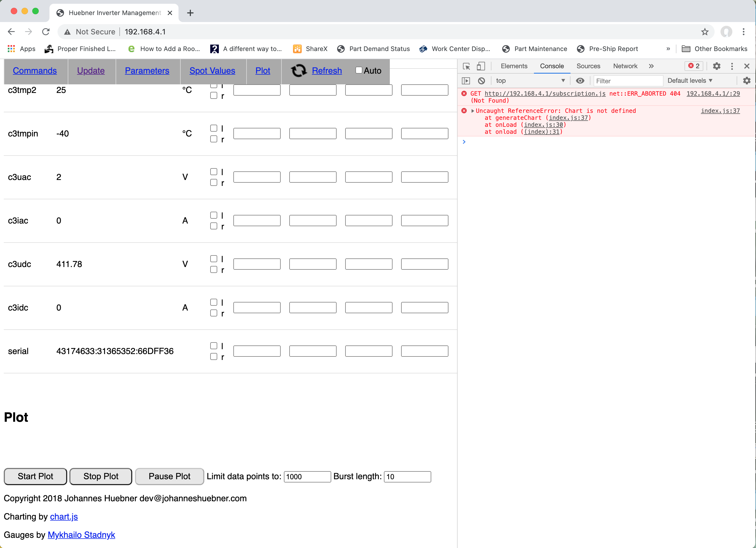Switch to the Network tab in DevTools
The height and width of the screenshot is (548, 756).
(x=625, y=66)
